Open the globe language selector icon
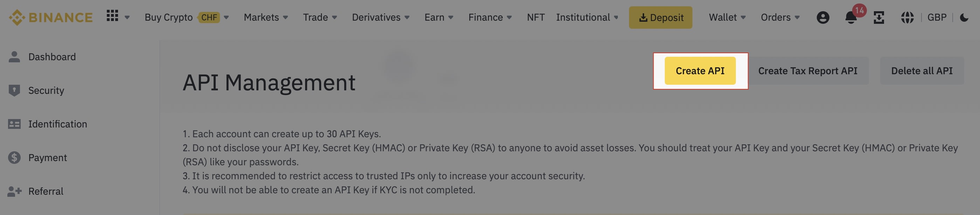This screenshot has width=980, height=215. click(907, 18)
